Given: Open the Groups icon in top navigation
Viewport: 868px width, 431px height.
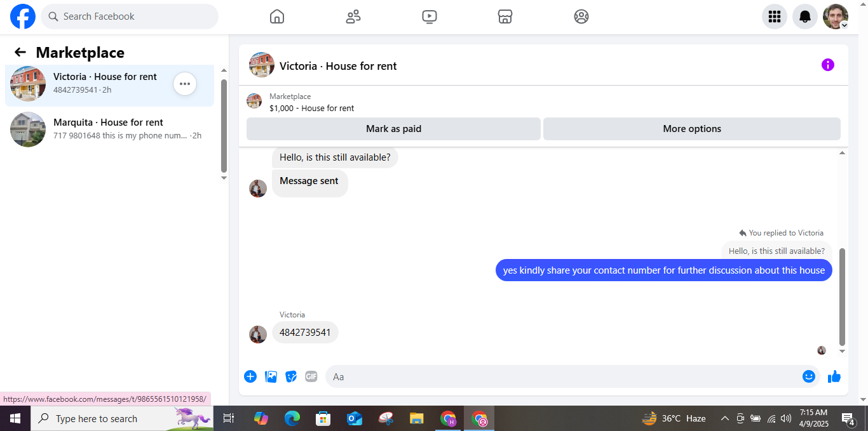Looking at the screenshot, I should (581, 17).
